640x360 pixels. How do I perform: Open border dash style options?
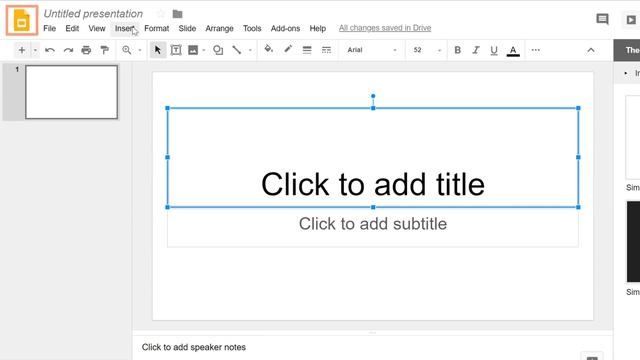[x=326, y=50]
